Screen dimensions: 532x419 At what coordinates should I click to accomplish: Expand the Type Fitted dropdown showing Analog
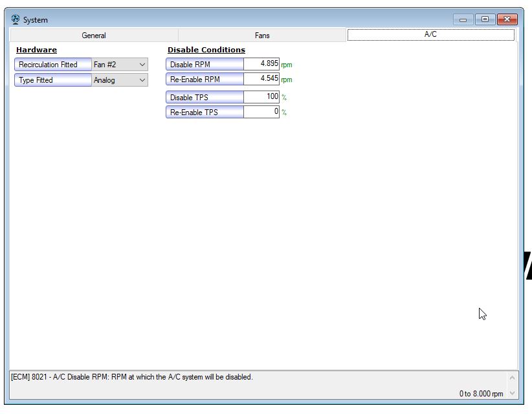pyautogui.click(x=120, y=80)
